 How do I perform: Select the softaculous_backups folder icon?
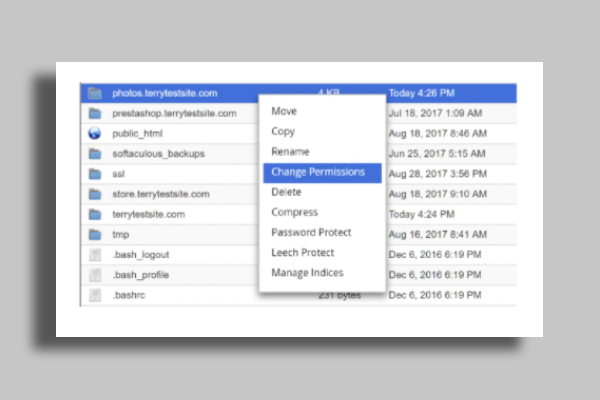94,153
